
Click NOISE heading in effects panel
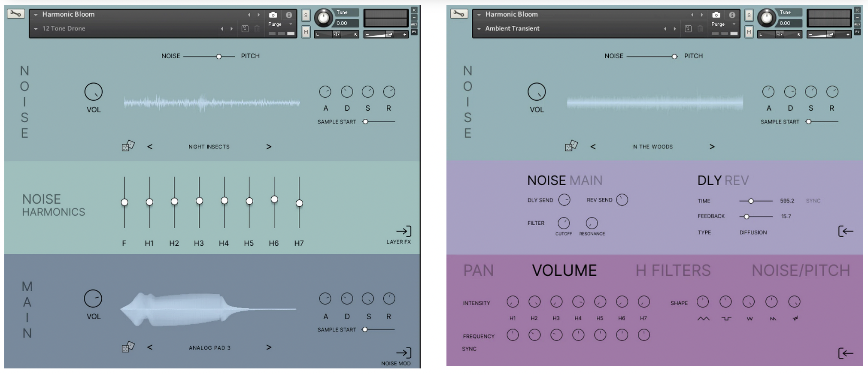[x=546, y=181]
